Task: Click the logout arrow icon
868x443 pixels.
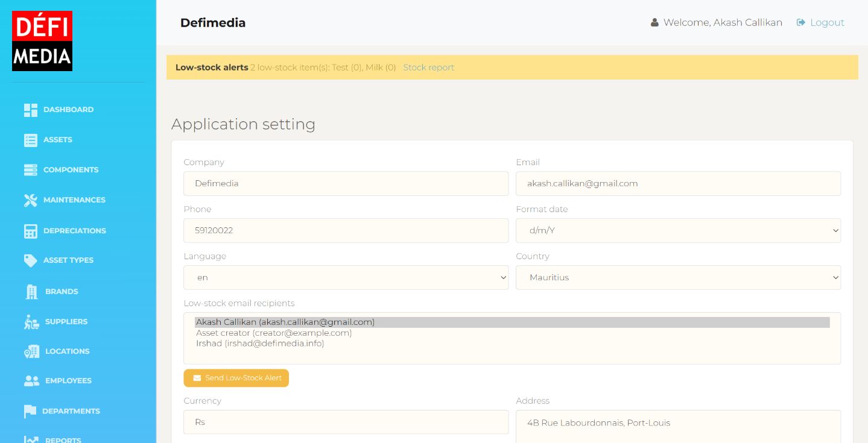Action: pyautogui.click(x=801, y=22)
